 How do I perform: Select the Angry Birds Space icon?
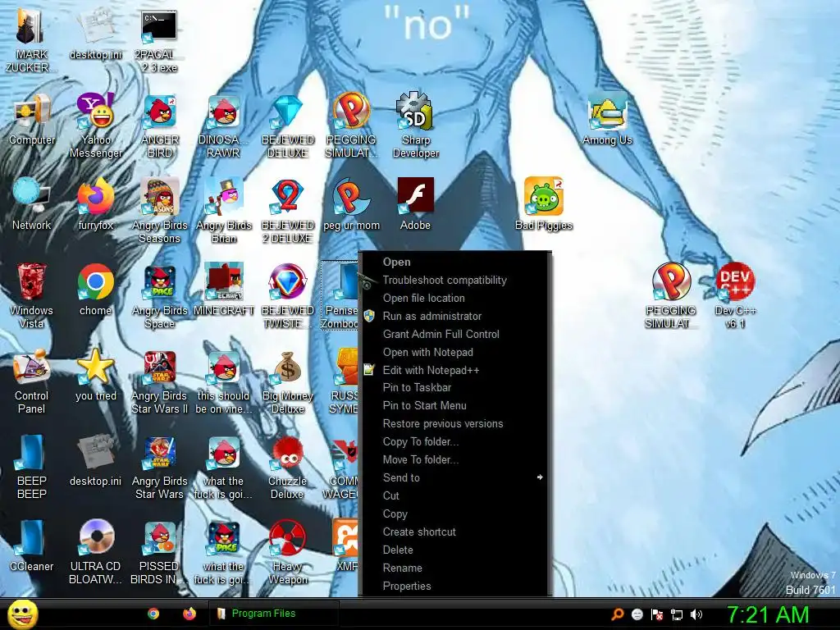[160, 282]
